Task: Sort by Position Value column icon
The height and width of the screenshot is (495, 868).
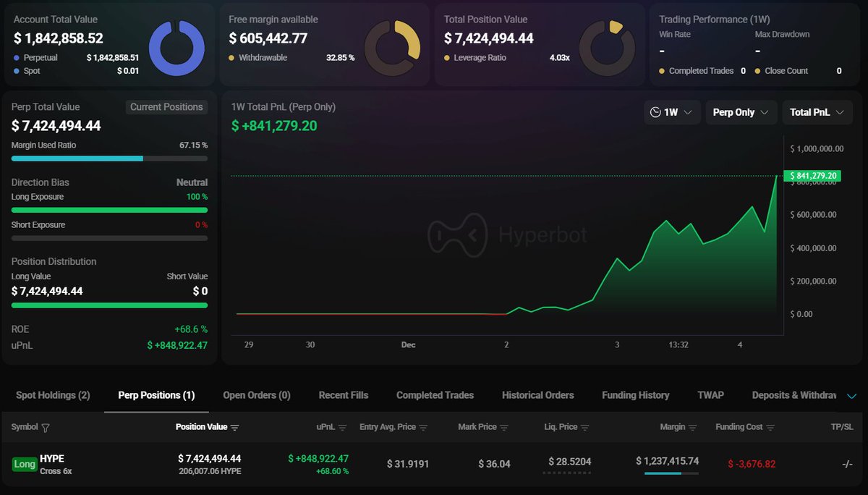Action: 234,428
